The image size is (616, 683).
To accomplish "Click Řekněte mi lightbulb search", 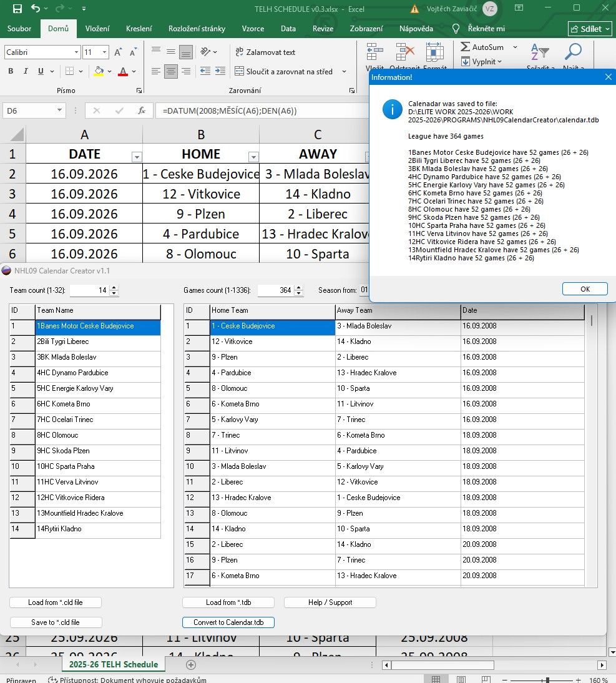I will coord(478,29).
